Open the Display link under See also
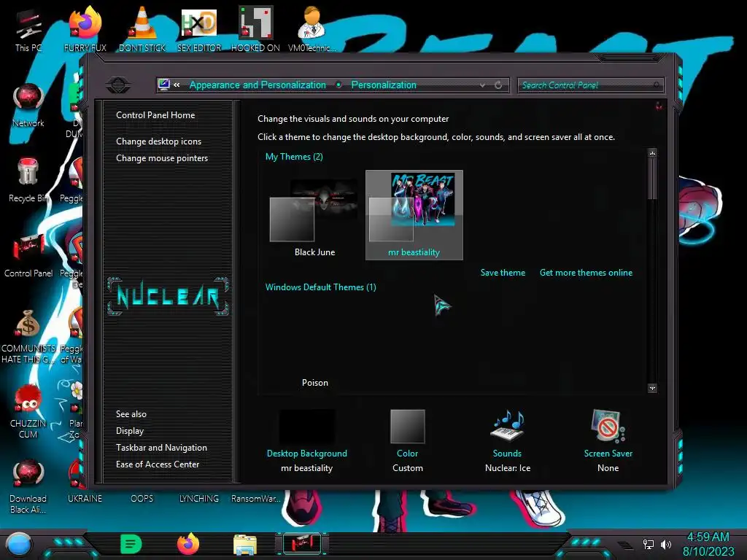Screen dimensions: 747x560 click(x=130, y=431)
